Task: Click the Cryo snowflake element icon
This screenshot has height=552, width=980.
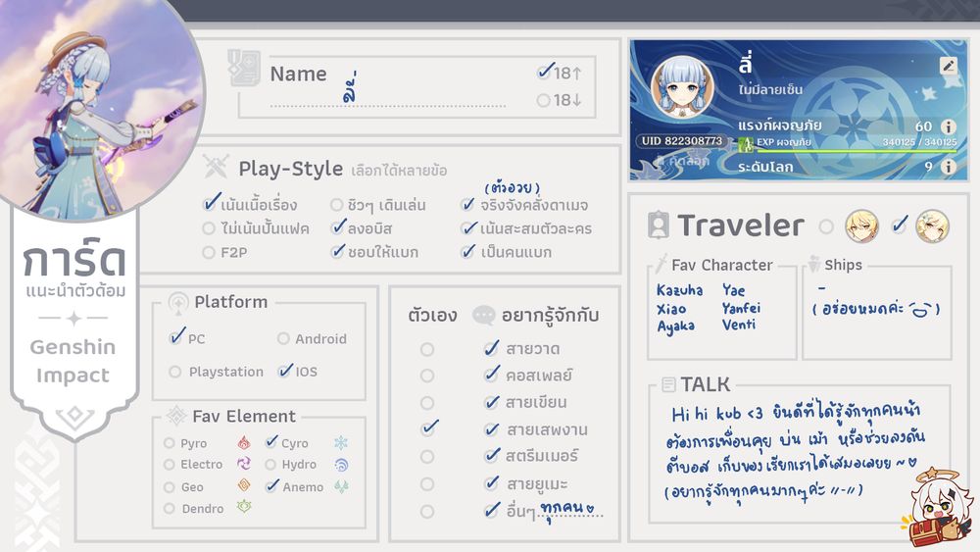Action: [x=341, y=443]
